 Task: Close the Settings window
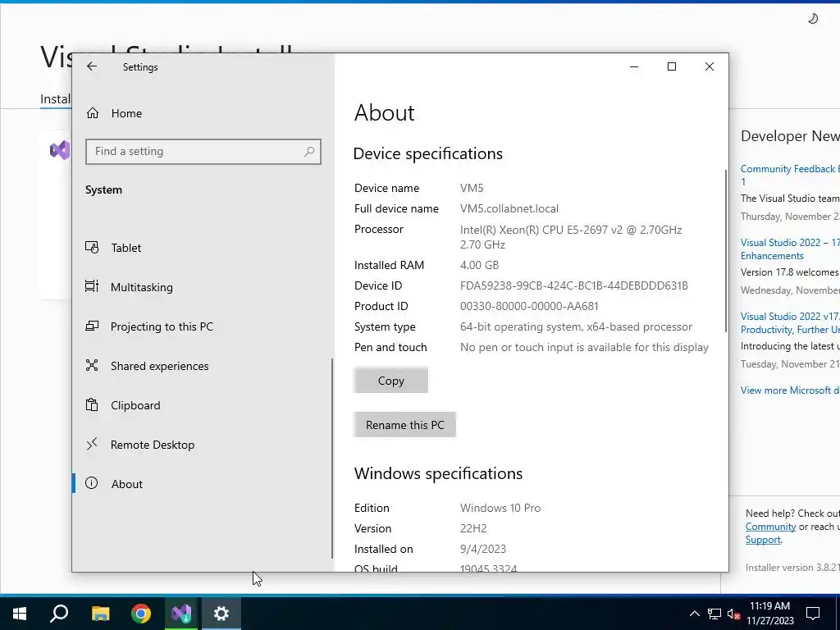pyautogui.click(x=710, y=66)
